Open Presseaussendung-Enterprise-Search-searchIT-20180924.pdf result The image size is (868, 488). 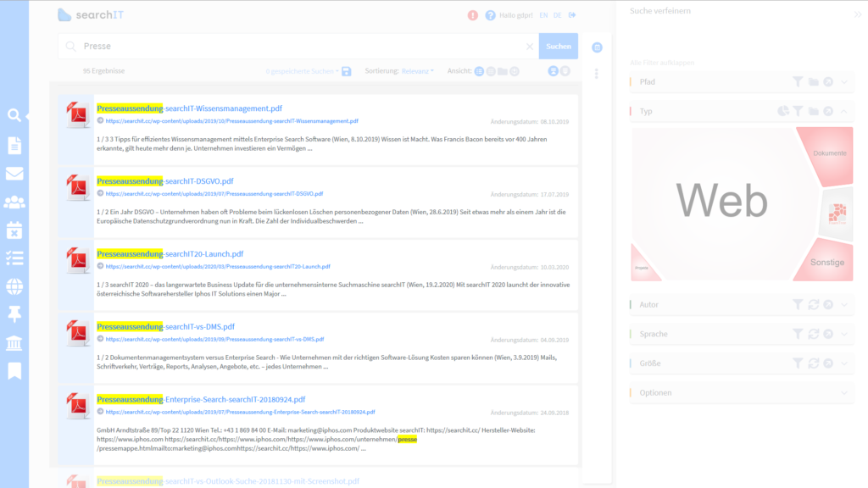point(201,400)
